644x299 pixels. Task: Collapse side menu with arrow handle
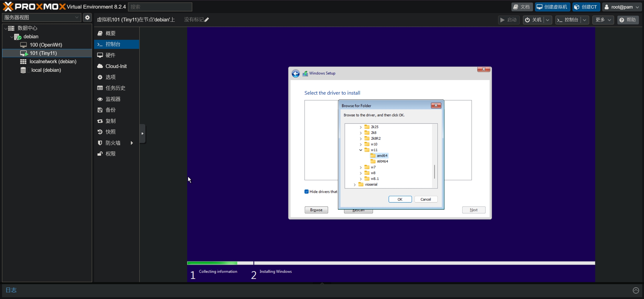tap(142, 134)
